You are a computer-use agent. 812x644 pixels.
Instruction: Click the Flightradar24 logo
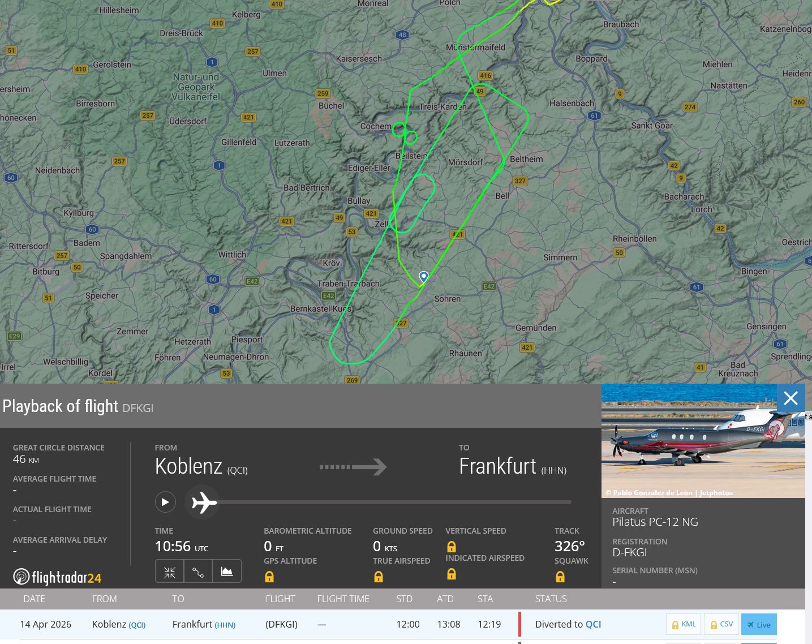point(57,577)
